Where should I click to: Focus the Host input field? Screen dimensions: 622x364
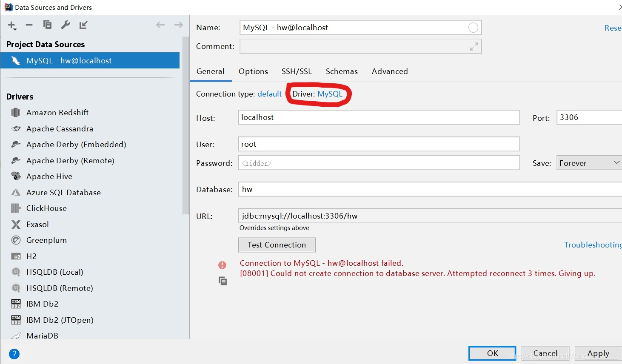coord(379,117)
